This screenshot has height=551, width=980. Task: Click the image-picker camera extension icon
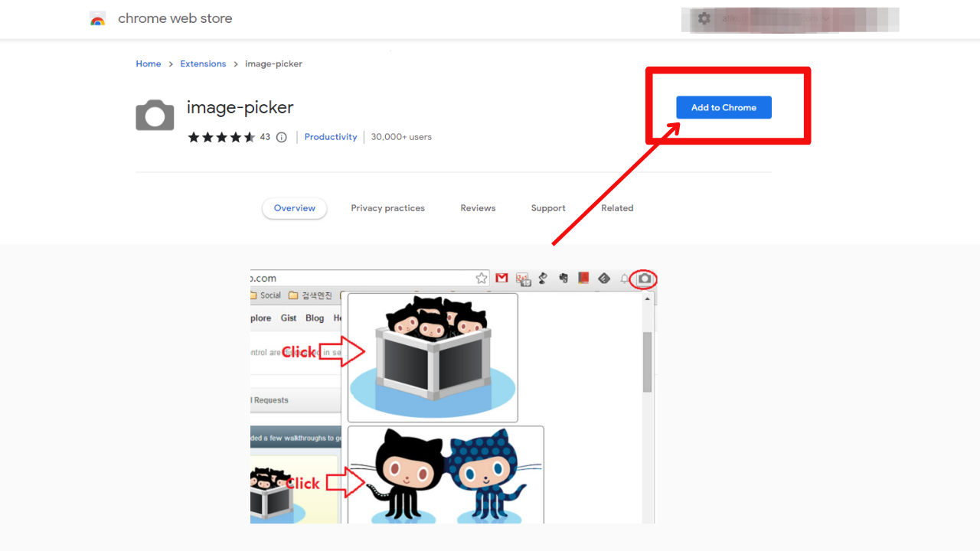point(155,115)
